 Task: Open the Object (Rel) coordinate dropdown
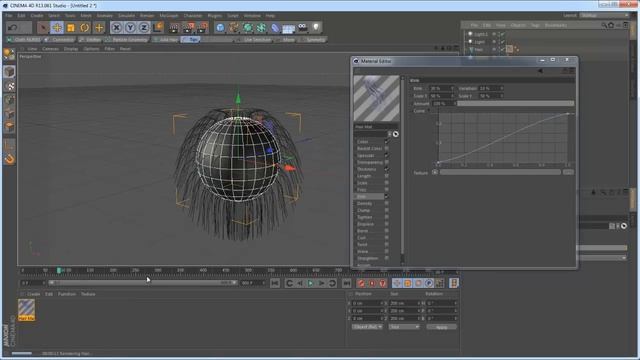(x=367, y=327)
